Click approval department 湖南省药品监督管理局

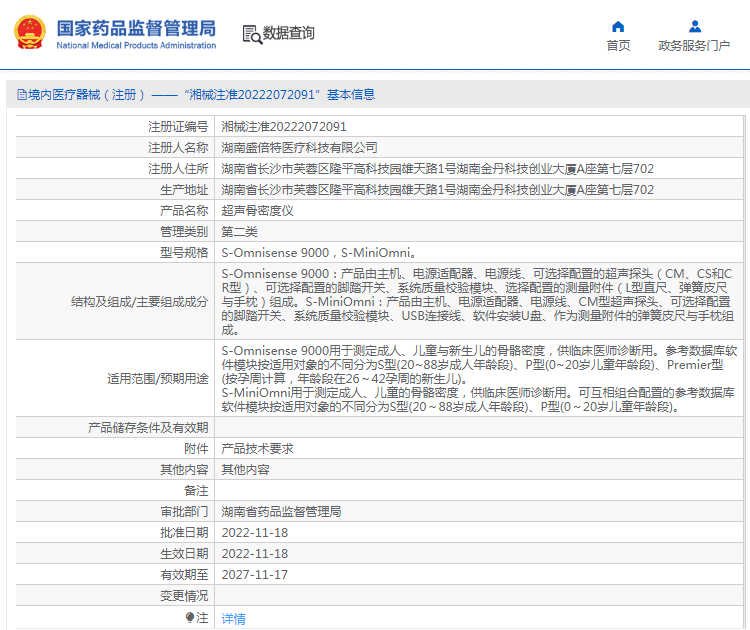click(281, 512)
